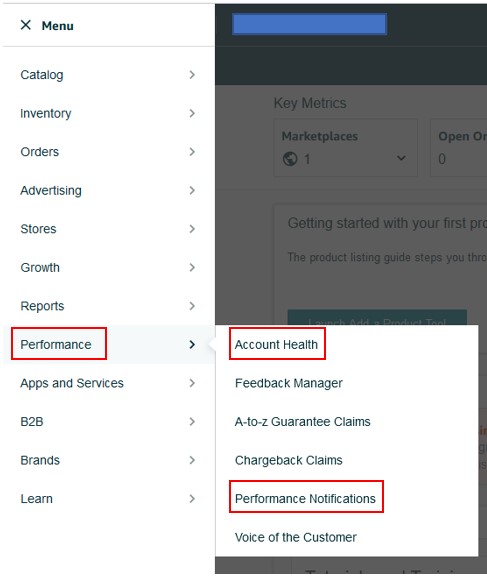Screen dimensions: 487x576
Task: Click the chevron next to Orders
Action: pos(192,152)
